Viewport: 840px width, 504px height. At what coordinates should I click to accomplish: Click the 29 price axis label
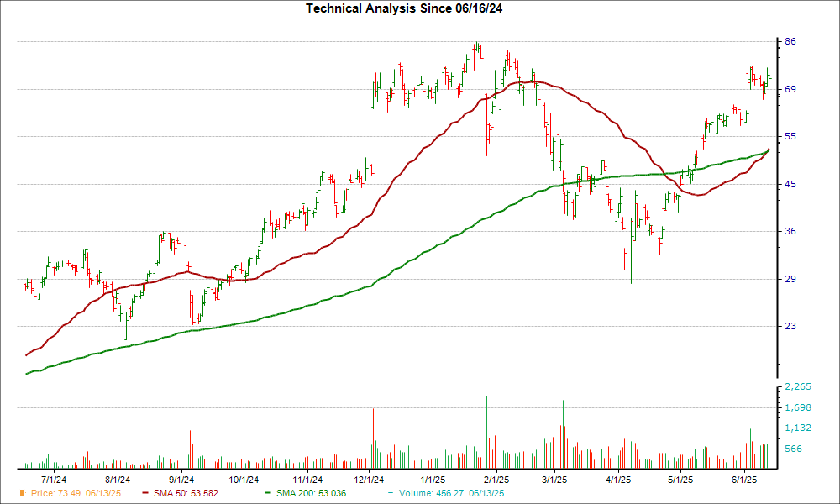coord(790,279)
